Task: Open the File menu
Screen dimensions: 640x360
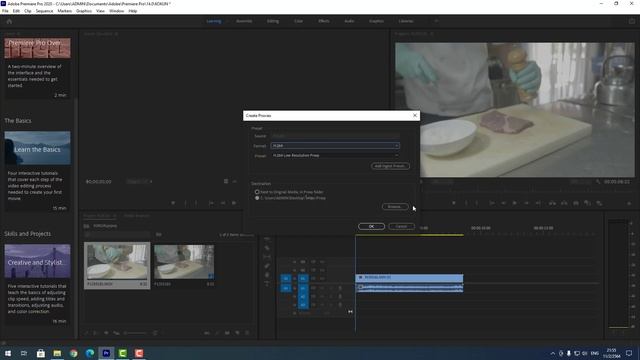Action: (x=5, y=11)
